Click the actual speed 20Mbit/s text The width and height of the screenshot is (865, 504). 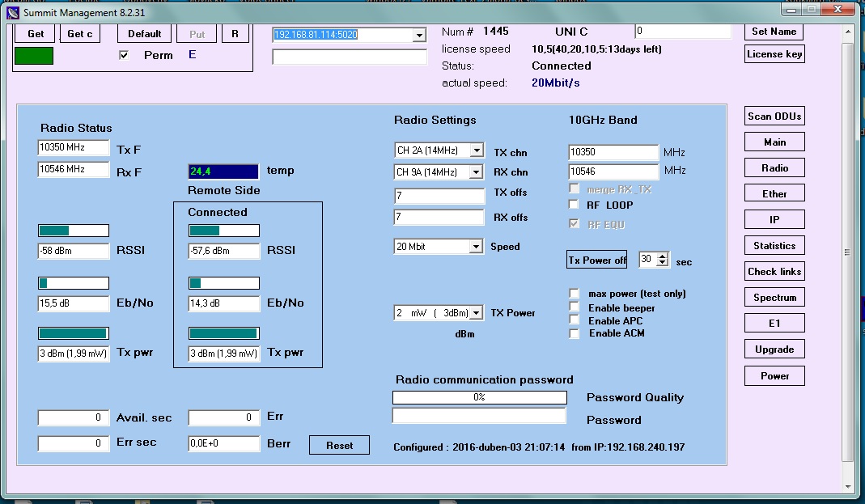(x=556, y=83)
